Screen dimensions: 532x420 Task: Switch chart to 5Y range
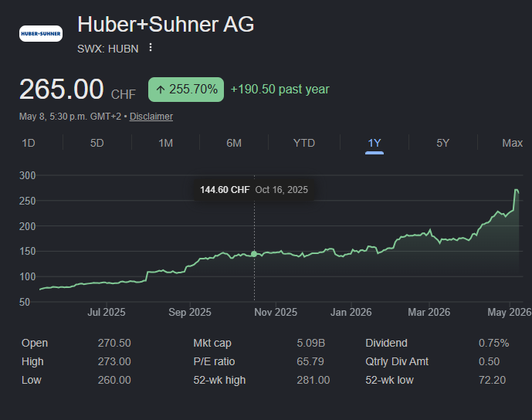[x=442, y=143]
